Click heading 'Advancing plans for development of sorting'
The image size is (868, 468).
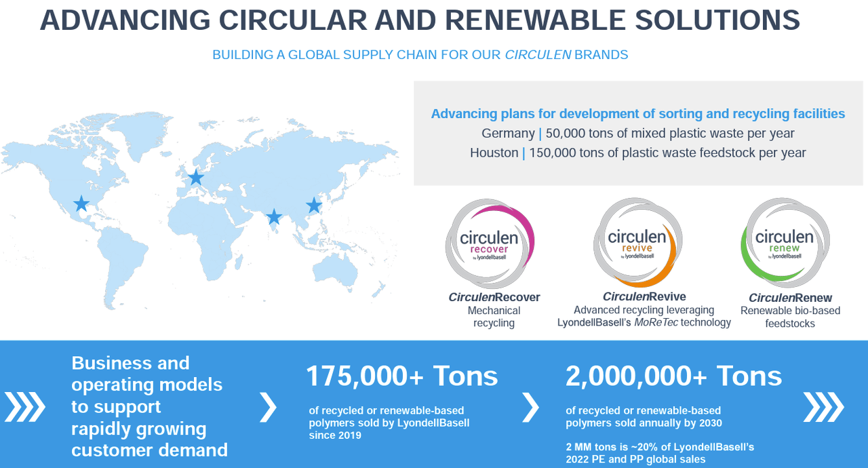(638, 114)
